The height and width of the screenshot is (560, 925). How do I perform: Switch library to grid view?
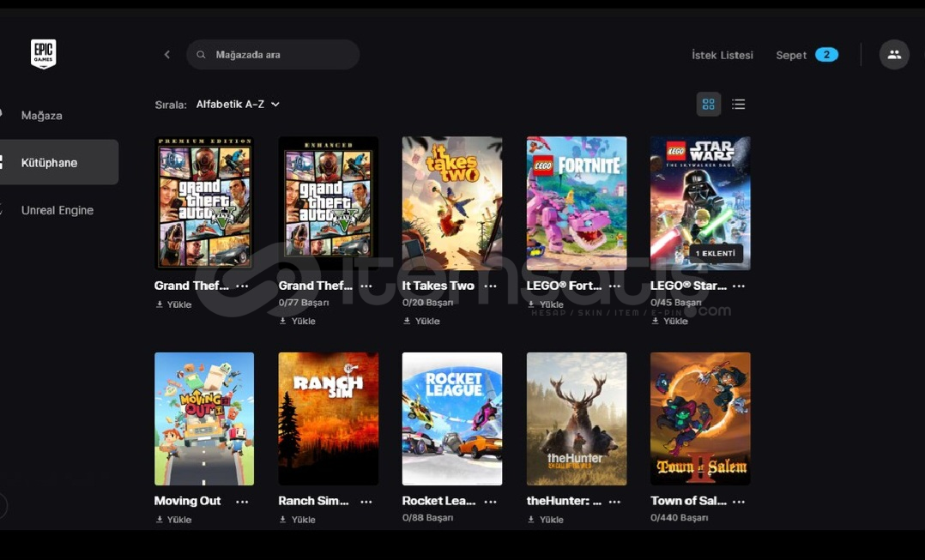point(709,105)
